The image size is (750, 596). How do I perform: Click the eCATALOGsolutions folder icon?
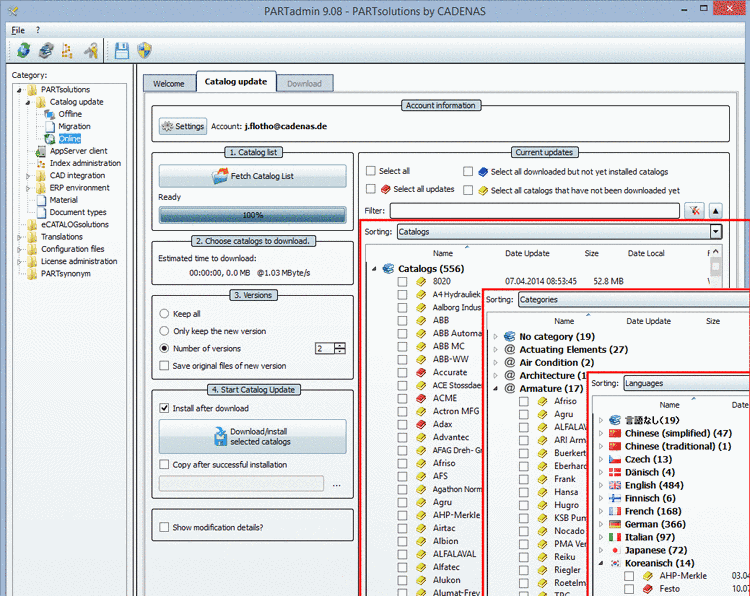(32, 225)
